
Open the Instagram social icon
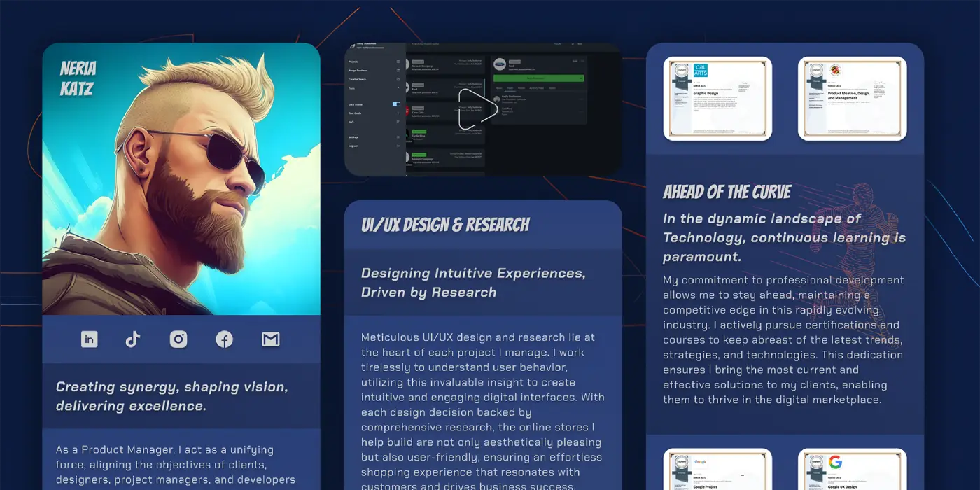(178, 339)
